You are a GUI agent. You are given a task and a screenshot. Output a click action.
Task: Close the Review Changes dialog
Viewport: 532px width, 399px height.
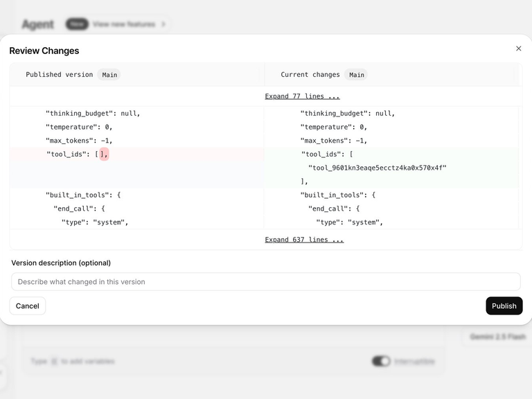click(518, 48)
